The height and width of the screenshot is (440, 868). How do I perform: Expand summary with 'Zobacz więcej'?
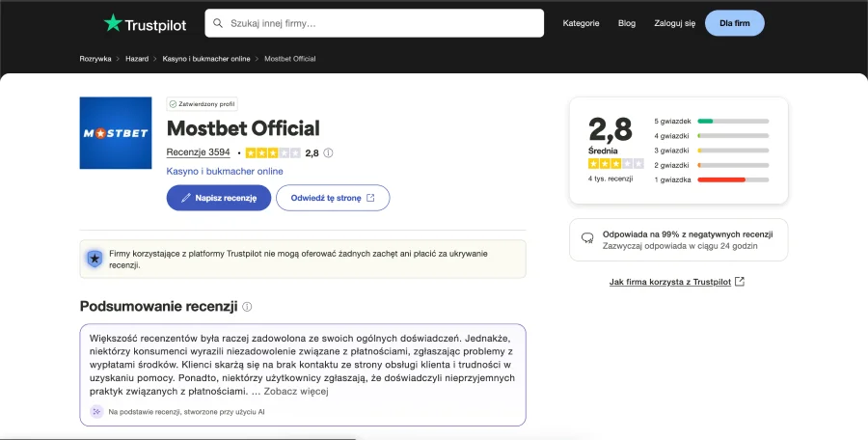(296, 391)
